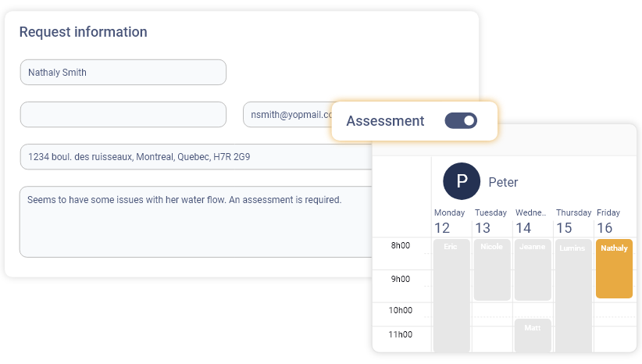Select the Friday 16 column header
Image resolution: width=642 pixels, height=364 pixels.
tap(608, 222)
